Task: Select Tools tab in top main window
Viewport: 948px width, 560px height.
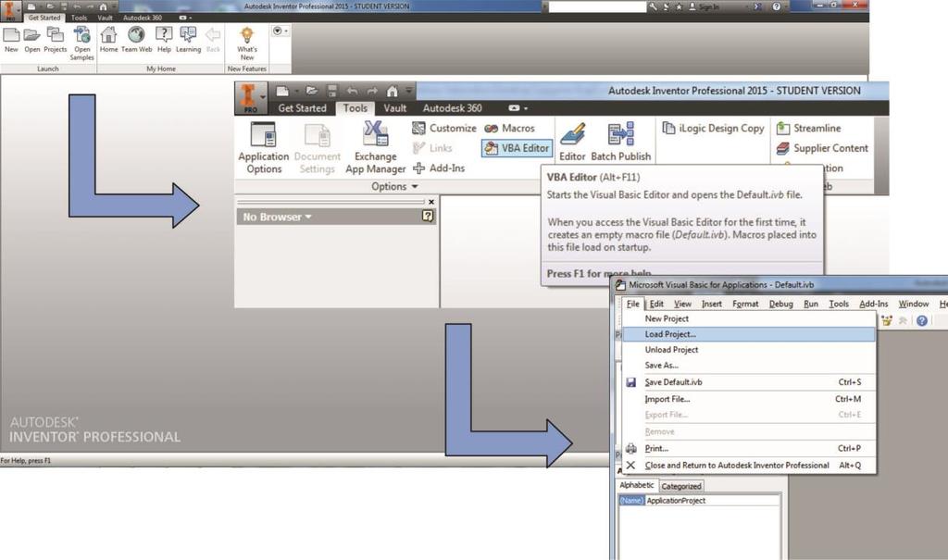Action: (80, 18)
